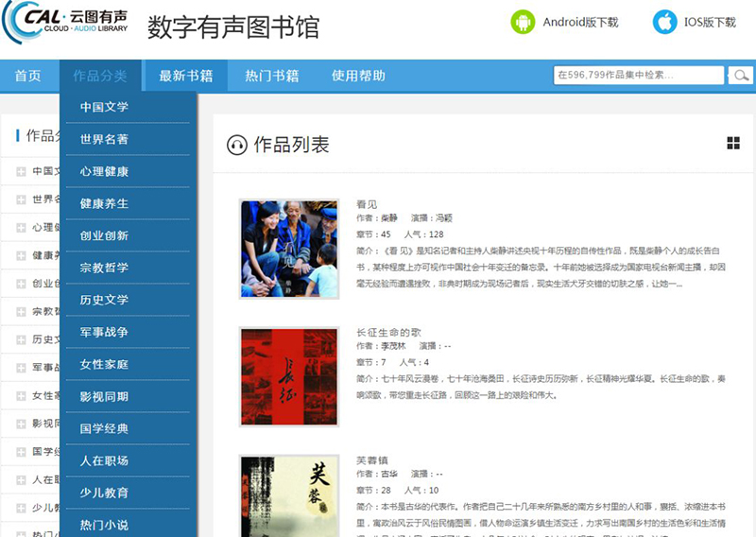Open the 长征生命的歌 cover thumbnail
The width and height of the screenshot is (756, 537).
pyautogui.click(x=289, y=377)
